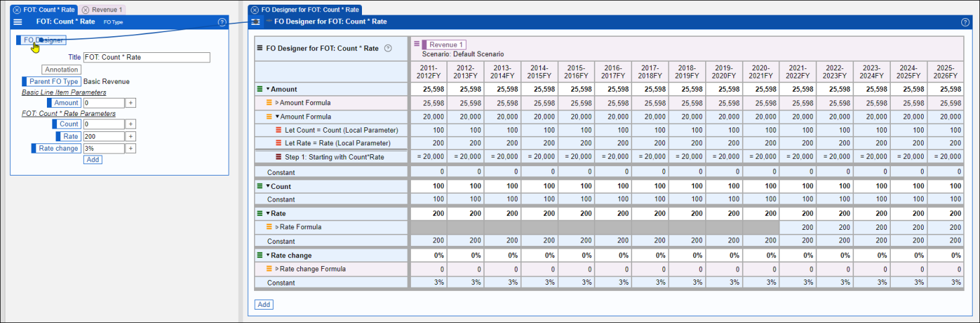Collapse the Amount row triangle

[268, 89]
